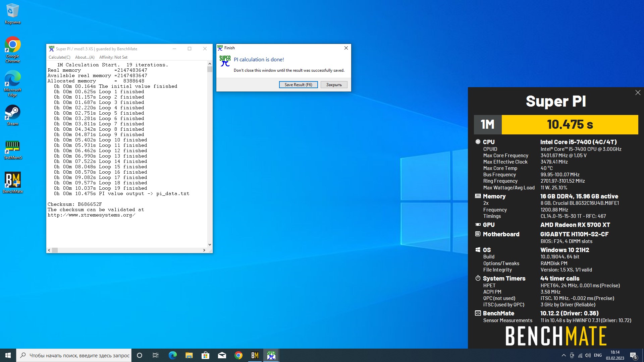The height and width of the screenshot is (362, 644).
Task: Open notification center icon
Action: [634, 355]
